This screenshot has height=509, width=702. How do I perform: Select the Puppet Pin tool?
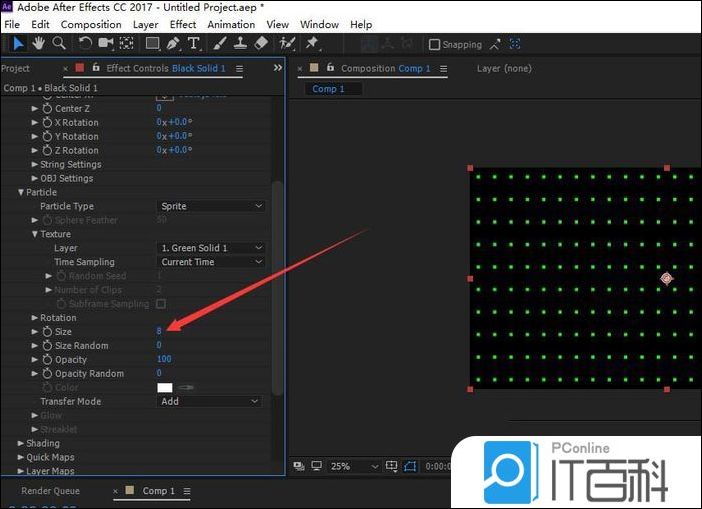click(x=312, y=43)
